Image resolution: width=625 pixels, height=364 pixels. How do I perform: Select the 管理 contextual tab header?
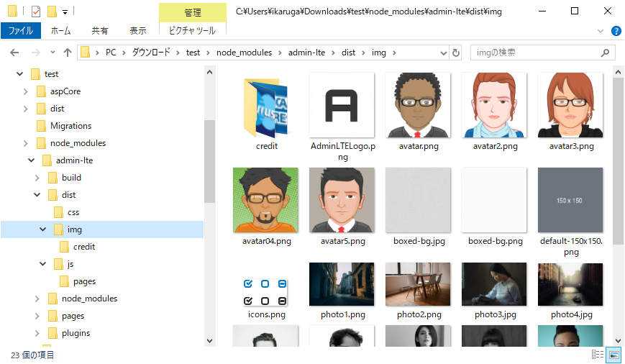(x=193, y=12)
